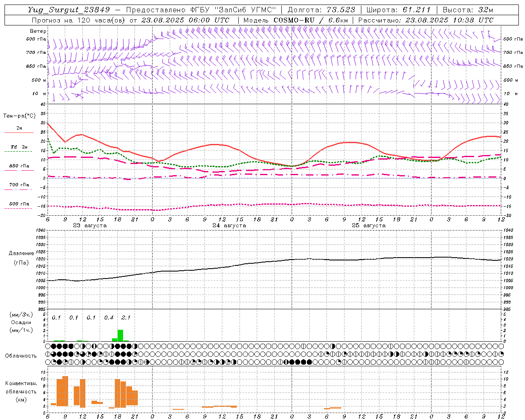Click the Тем-ра(°C) axis title
Viewport: 525px width, 420px height.
(x=19, y=116)
